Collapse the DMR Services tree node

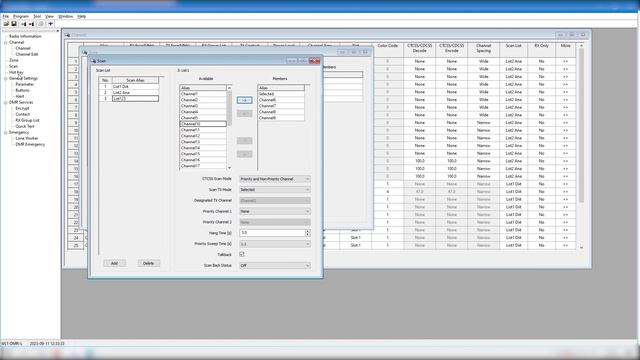(5, 102)
